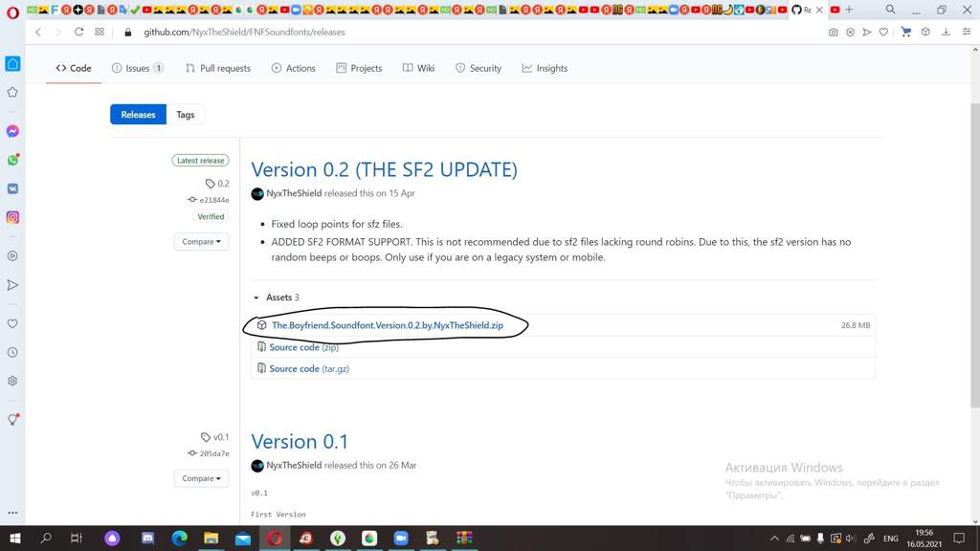Open the Projects tab

(360, 68)
